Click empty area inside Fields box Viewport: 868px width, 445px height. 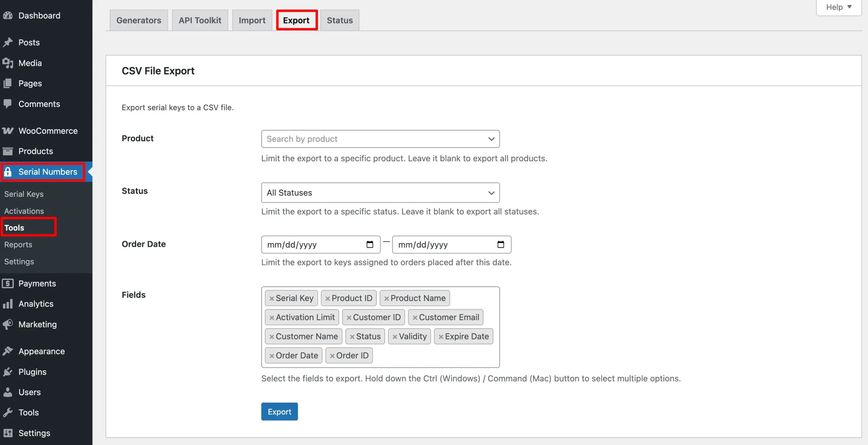click(x=436, y=356)
